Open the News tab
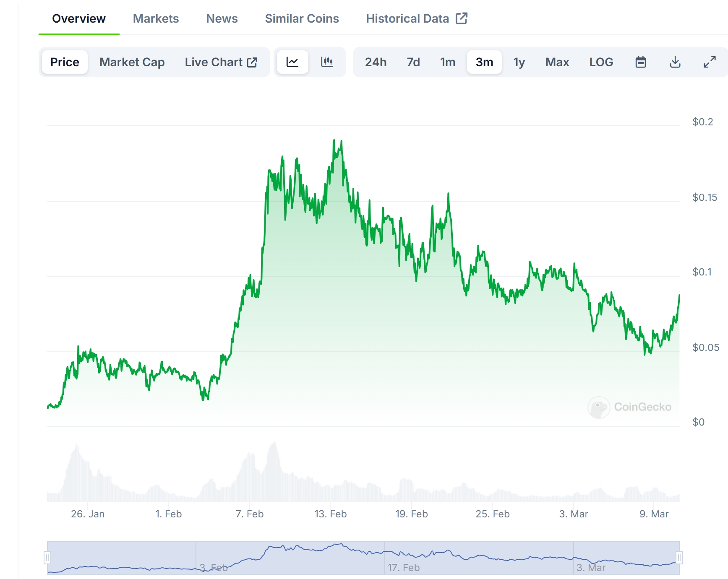728x579 pixels. 222,18
